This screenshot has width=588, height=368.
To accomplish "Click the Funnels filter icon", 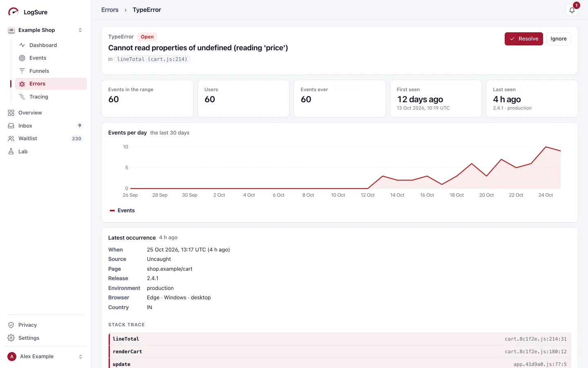I will [x=22, y=71].
